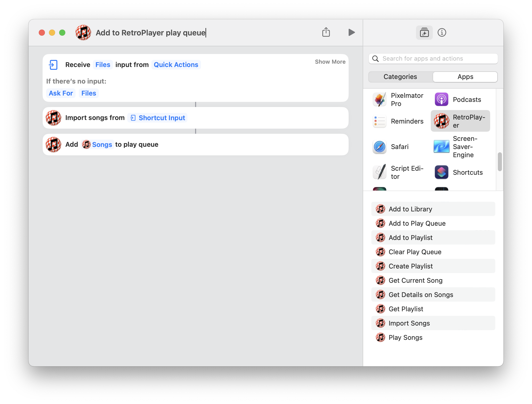Switch to the Categories tab

tap(400, 77)
